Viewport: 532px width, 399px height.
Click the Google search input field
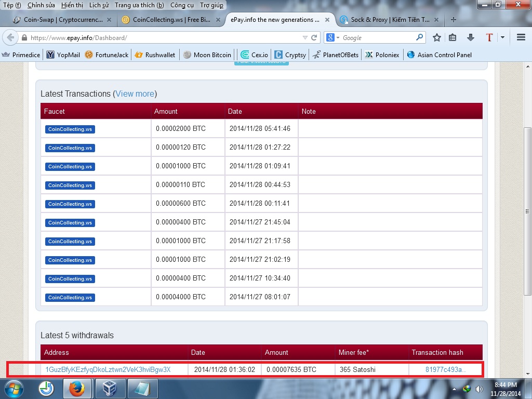point(378,37)
